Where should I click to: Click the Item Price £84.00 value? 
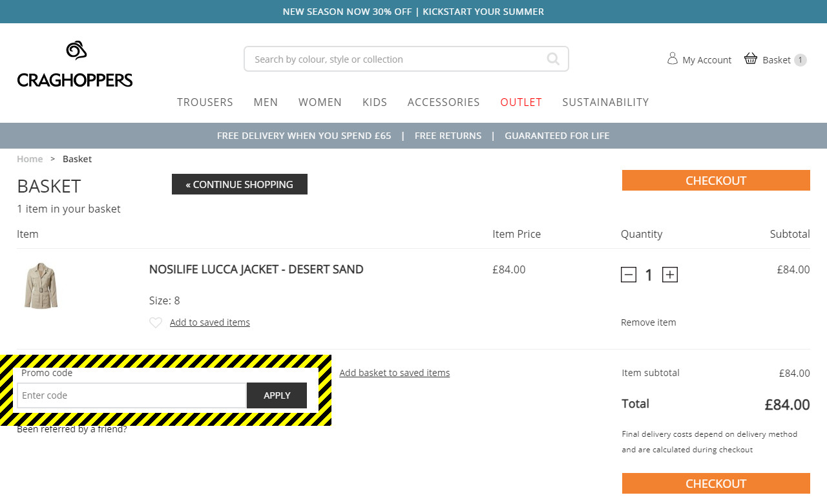pyautogui.click(x=509, y=269)
